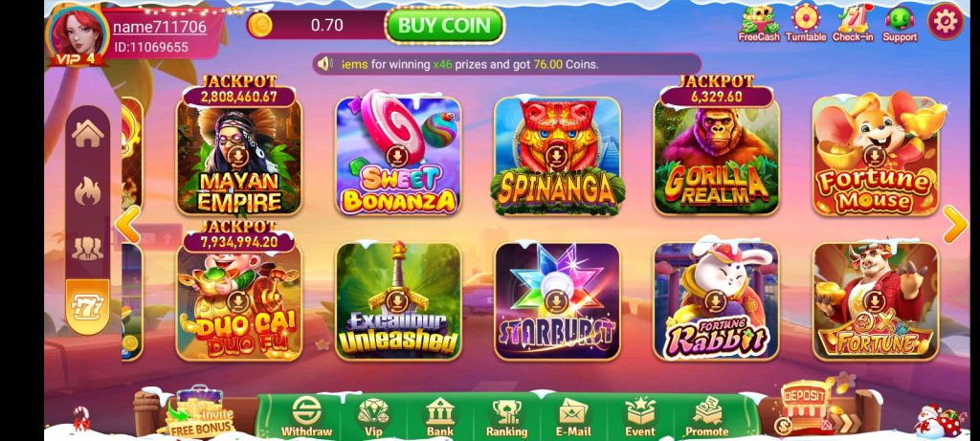Launch the Gorilla Realm game
The height and width of the screenshot is (441, 980).
coord(716,156)
